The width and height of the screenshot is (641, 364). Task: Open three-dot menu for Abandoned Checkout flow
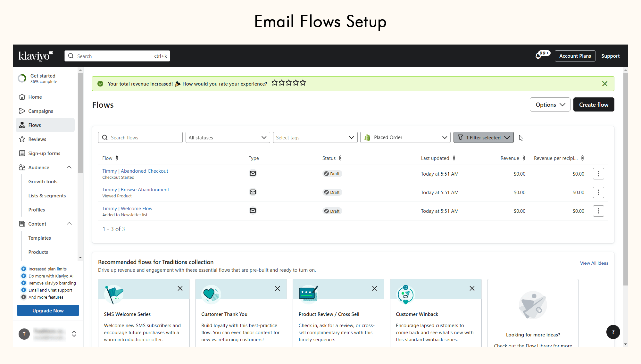click(x=598, y=174)
